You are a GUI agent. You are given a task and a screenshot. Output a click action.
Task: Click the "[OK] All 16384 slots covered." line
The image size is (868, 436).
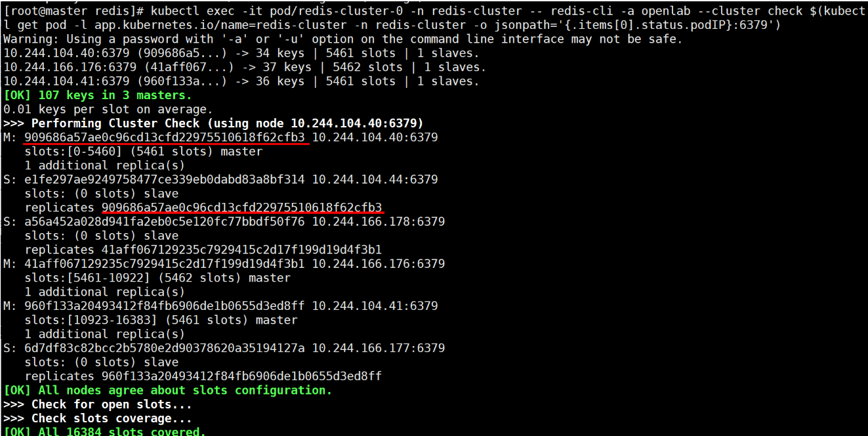point(104,431)
